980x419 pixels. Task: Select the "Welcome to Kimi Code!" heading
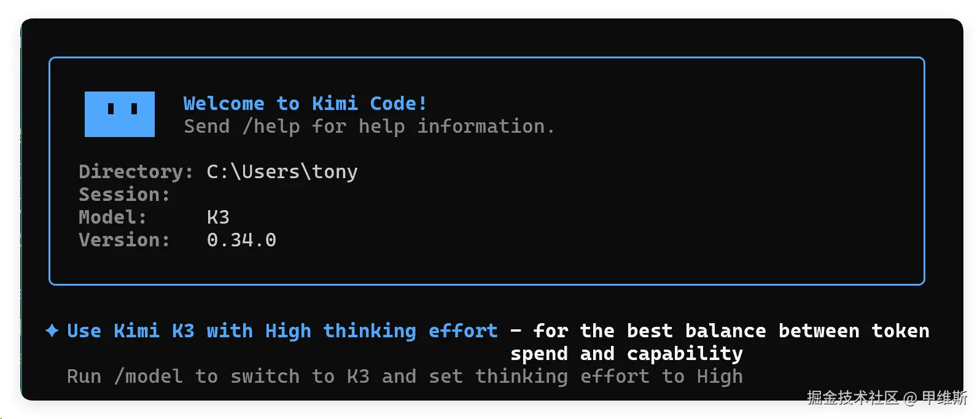coord(305,103)
